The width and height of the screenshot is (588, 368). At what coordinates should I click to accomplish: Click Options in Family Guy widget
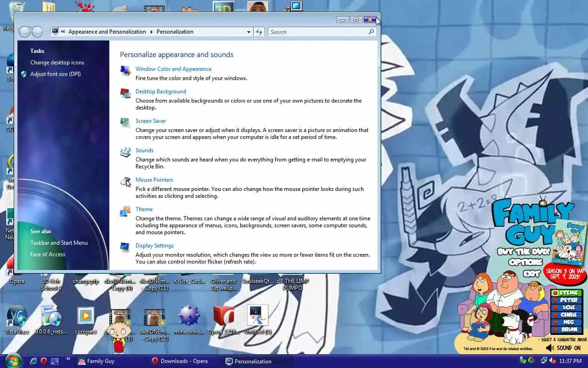pyautogui.click(x=525, y=262)
